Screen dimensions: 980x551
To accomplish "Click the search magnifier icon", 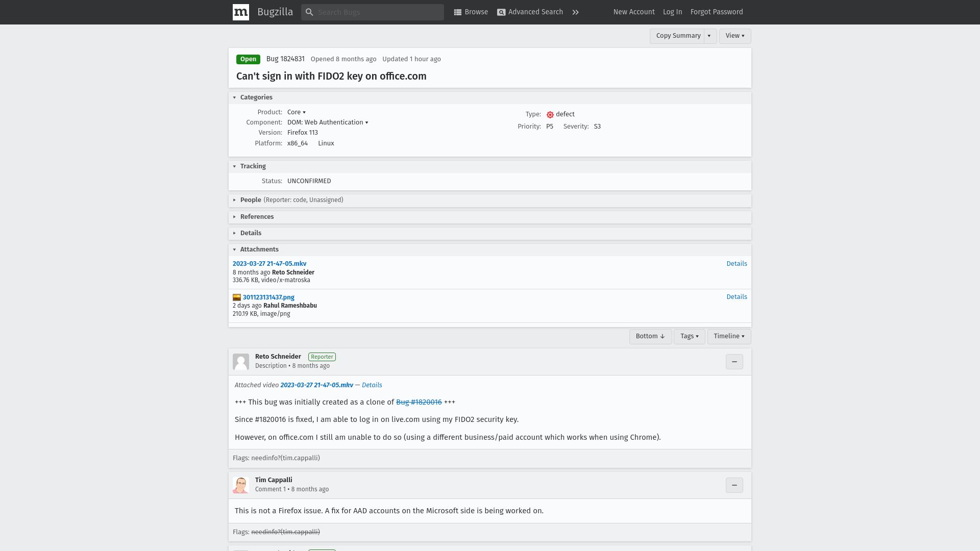I will coord(309,12).
